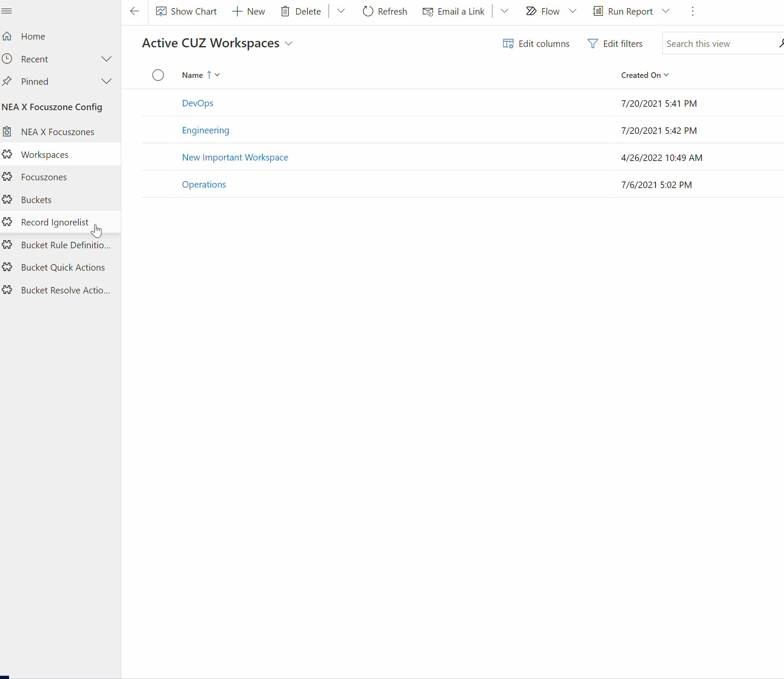
Task: Click the Run Report icon
Action: point(597,11)
